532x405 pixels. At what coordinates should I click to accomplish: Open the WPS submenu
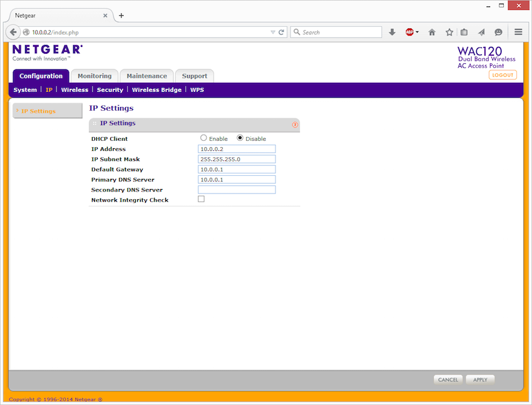(197, 90)
